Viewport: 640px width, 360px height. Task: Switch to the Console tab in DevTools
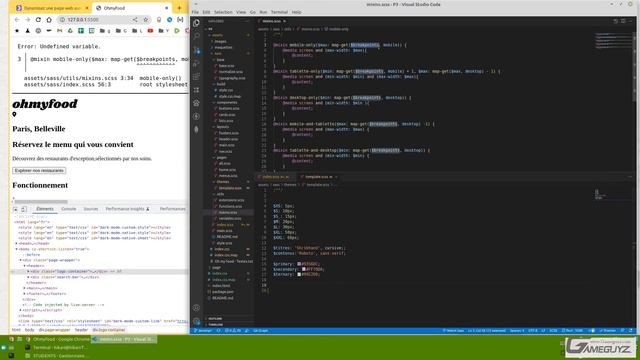pos(69,209)
